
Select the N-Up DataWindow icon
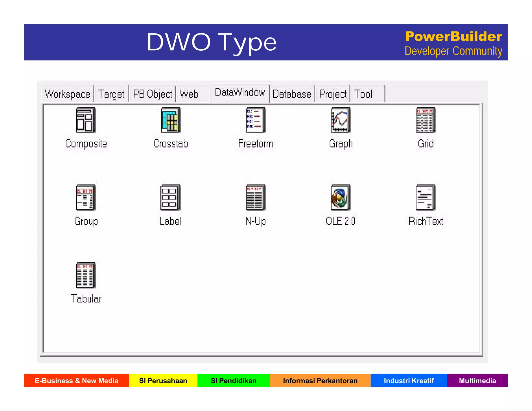point(256,197)
